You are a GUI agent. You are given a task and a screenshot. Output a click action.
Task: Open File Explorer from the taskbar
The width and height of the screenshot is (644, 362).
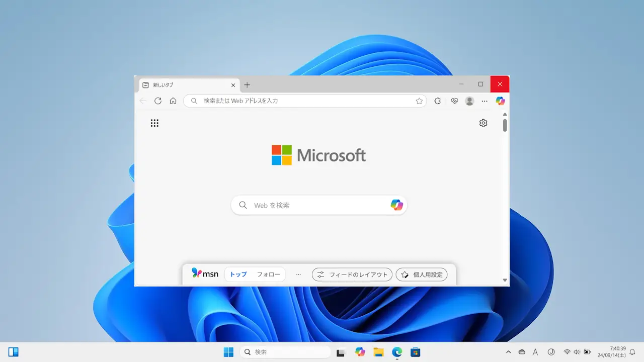click(378, 352)
